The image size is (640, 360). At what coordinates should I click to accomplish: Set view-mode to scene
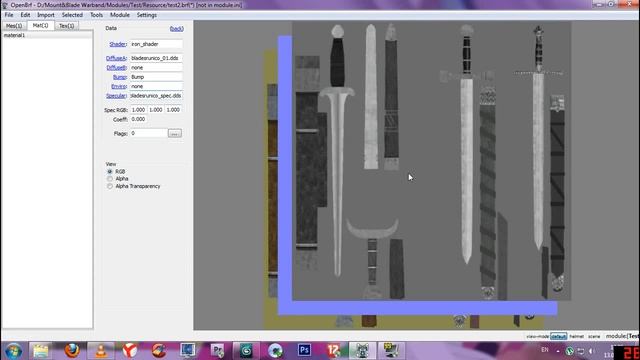coord(594,336)
